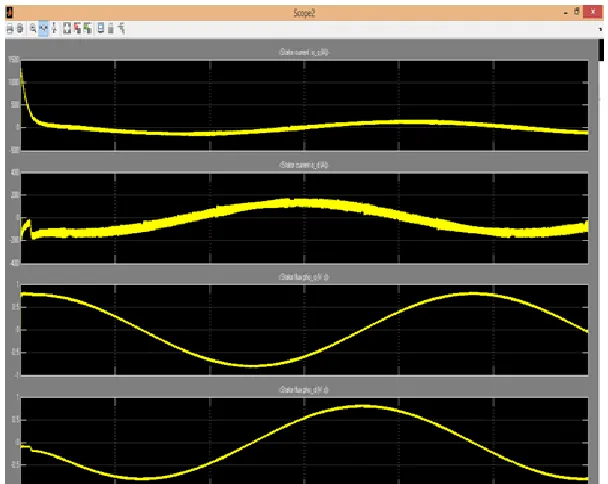Click the Lock axes selection icon
The height and width of the screenshot is (484, 608).
pyautogui.click(x=111, y=28)
